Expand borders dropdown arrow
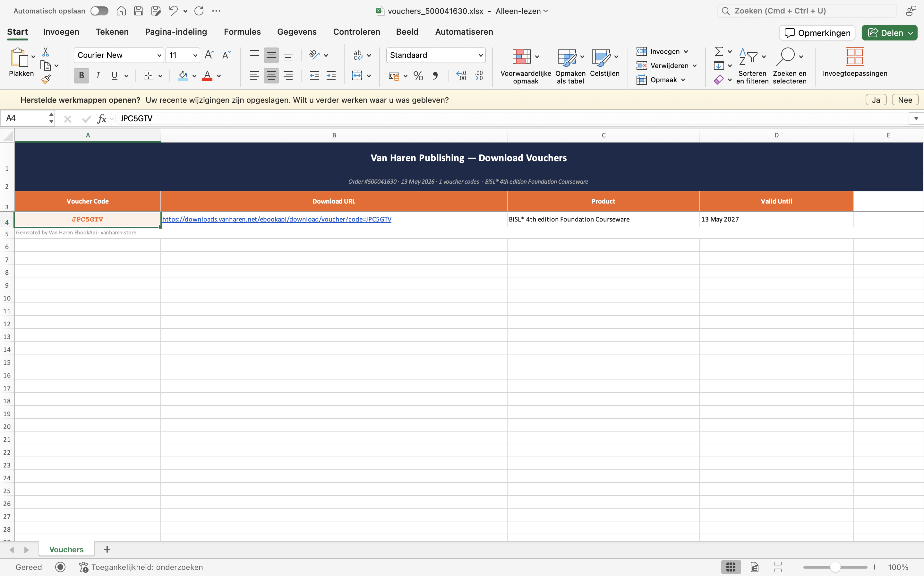 coord(160,76)
